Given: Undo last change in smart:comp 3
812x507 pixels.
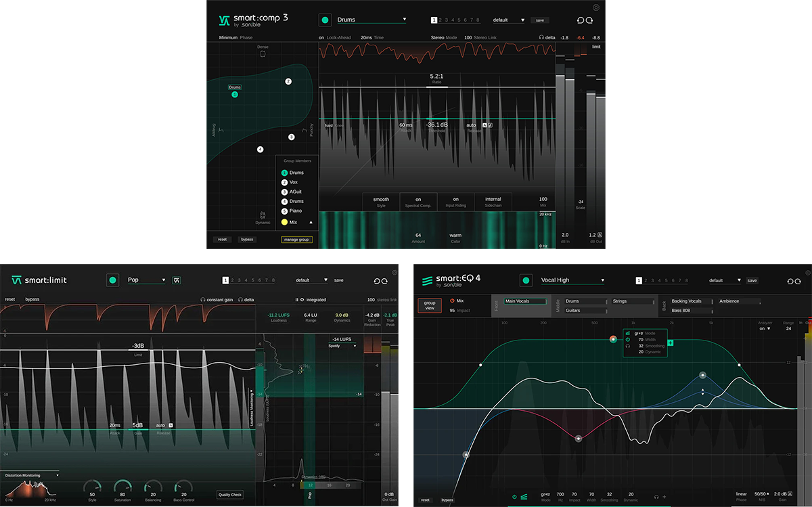Looking at the screenshot, I should click(x=580, y=20).
